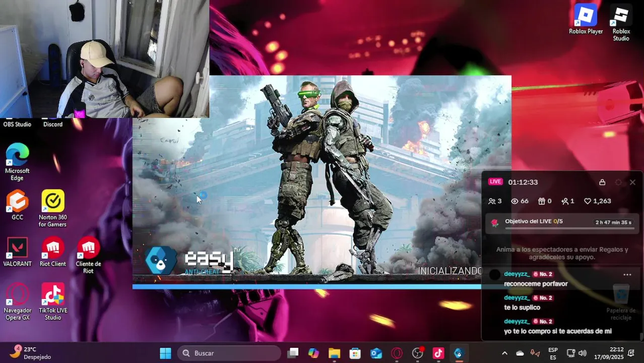Screen dimensions: 644x363
Task: Select the goal timer 2 h 47 min
Action: click(x=613, y=222)
